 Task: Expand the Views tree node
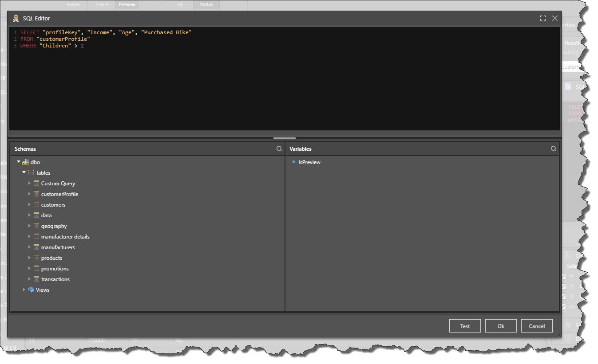[24, 290]
